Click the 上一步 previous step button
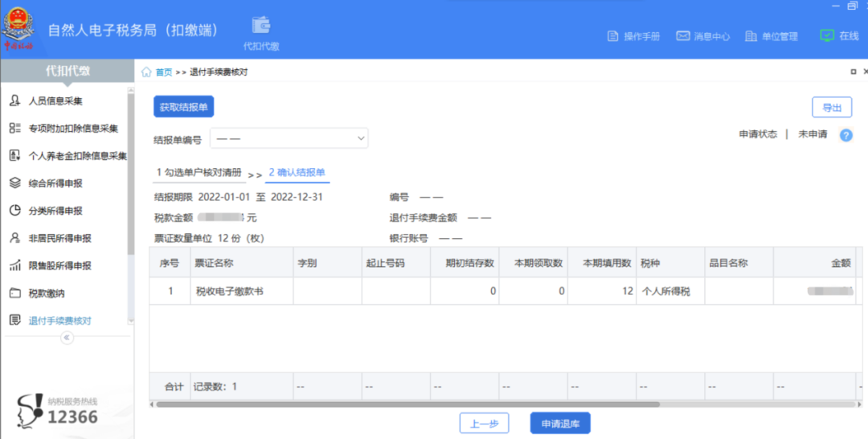Screen dimensions: 868x439 (484, 424)
